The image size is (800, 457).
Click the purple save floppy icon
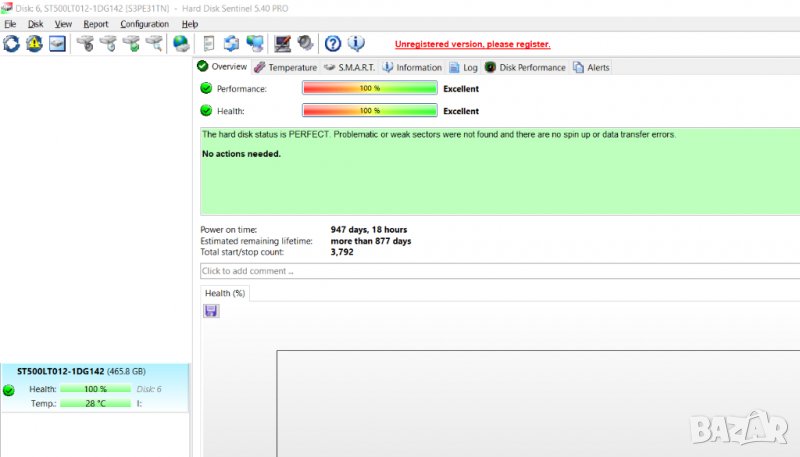211,311
